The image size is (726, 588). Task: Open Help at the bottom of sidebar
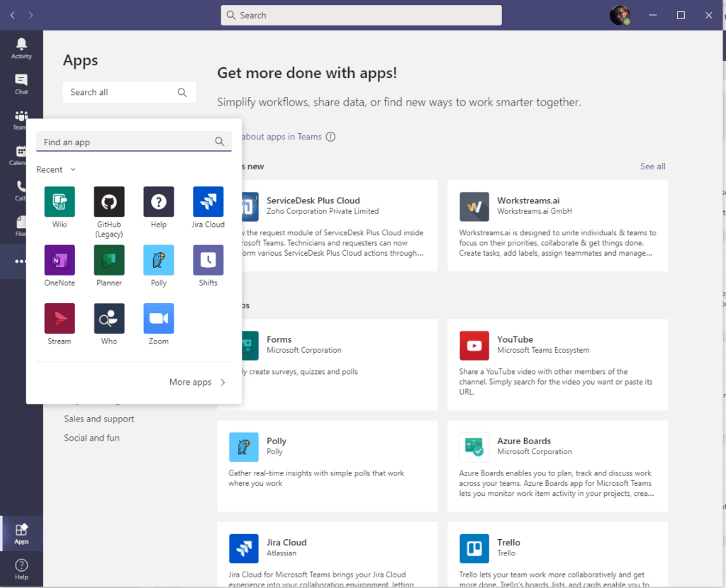[x=21, y=569]
